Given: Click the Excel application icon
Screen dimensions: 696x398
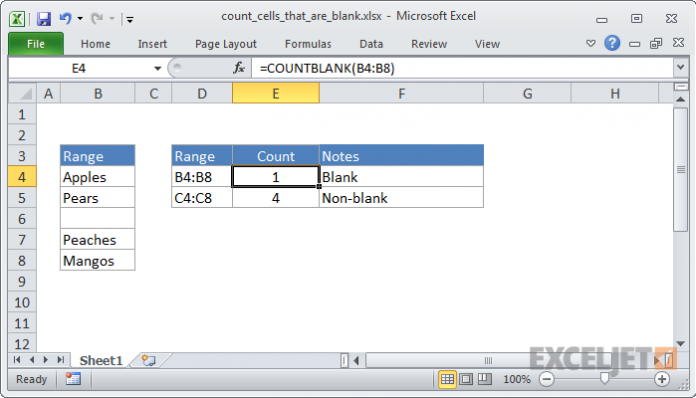Looking at the screenshot, I should click(17, 19).
